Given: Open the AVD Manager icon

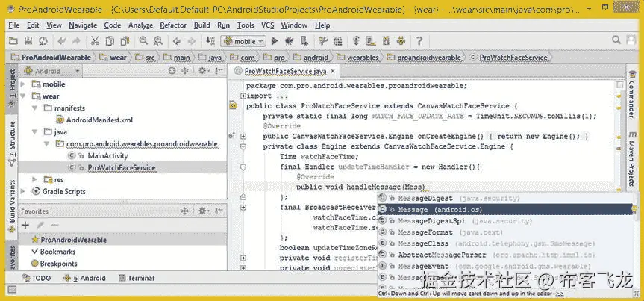Looking at the screenshot, I should 371,41.
